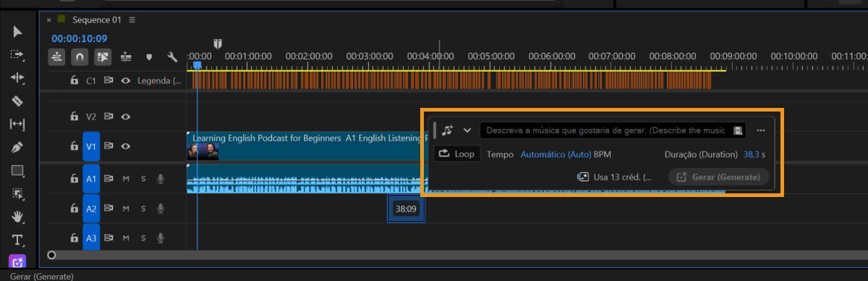Select the Razor tool
Screen dimensions: 868x281
coord(17,101)
